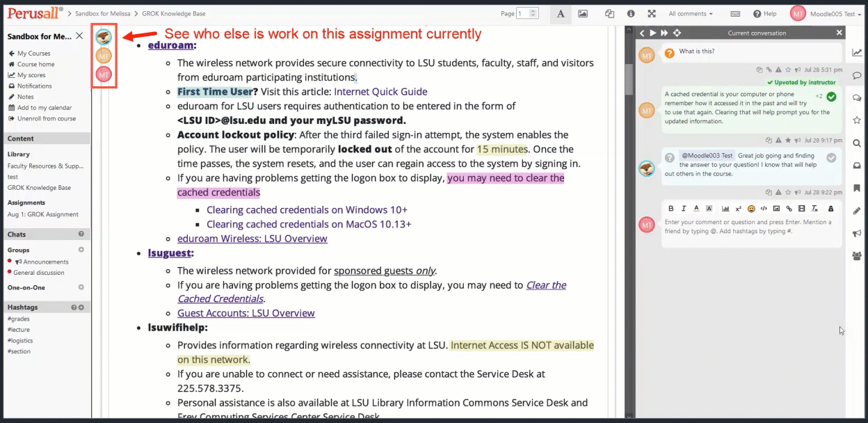Toggle star on Jul 28 5:31 pm comment
868x423 pixels.
point(787,70)
